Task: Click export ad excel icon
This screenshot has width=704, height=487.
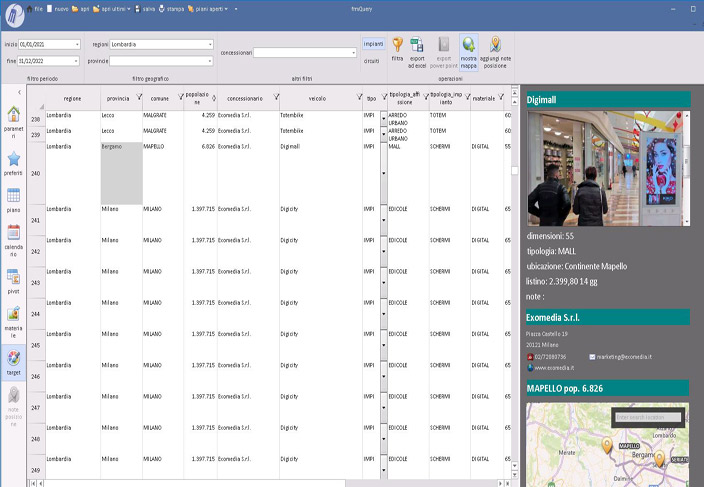Action: [419, 45]
